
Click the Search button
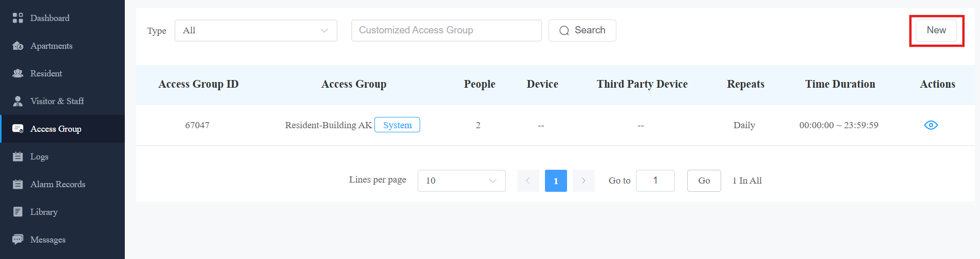click(582, 30)
